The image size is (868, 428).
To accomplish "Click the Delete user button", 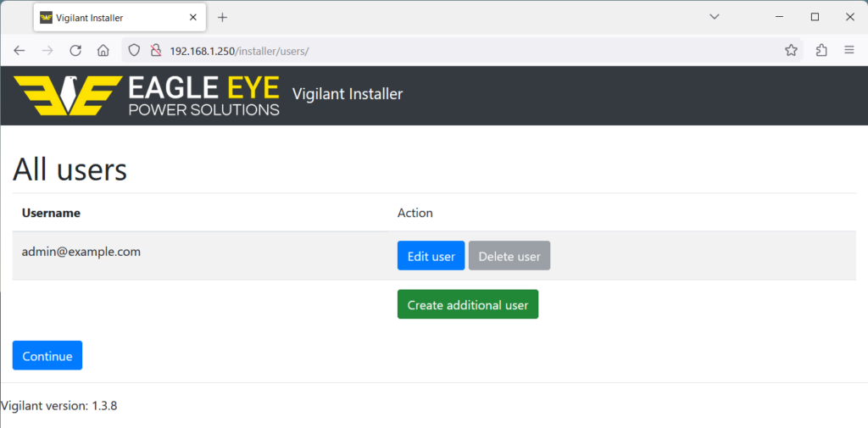I will click(509, 256).
